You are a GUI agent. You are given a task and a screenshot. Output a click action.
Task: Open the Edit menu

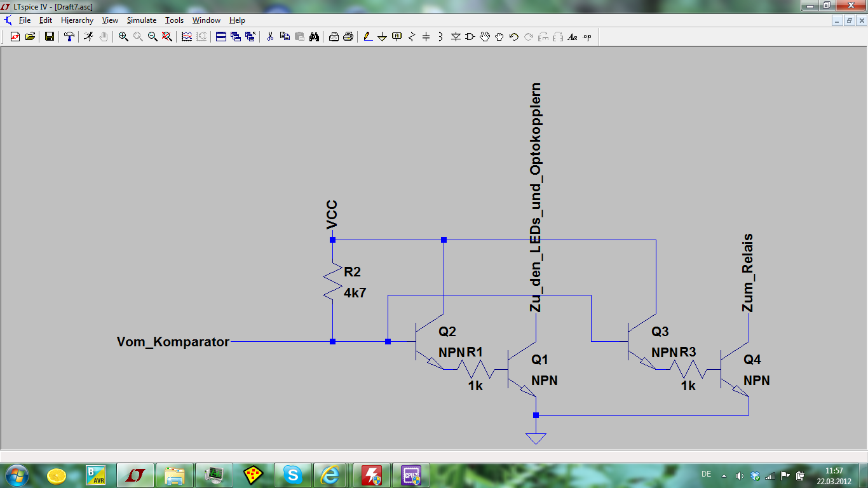click(x=46, y=20)
